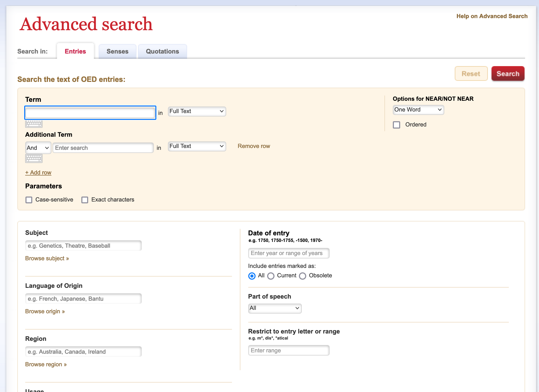
Task: Open virtual keyboard below the Term field
Action: coord(34,123)
